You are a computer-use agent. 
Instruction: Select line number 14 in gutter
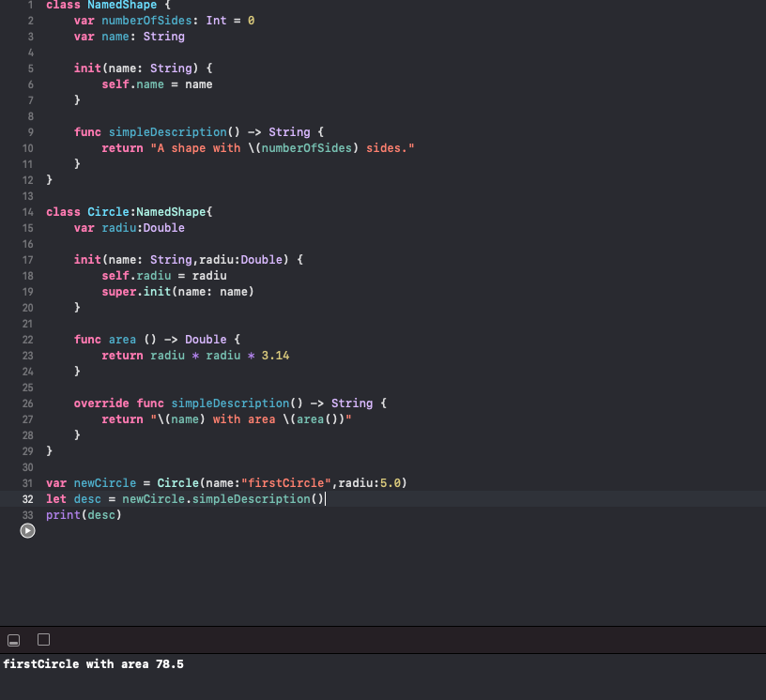click(x=28, y=212)
